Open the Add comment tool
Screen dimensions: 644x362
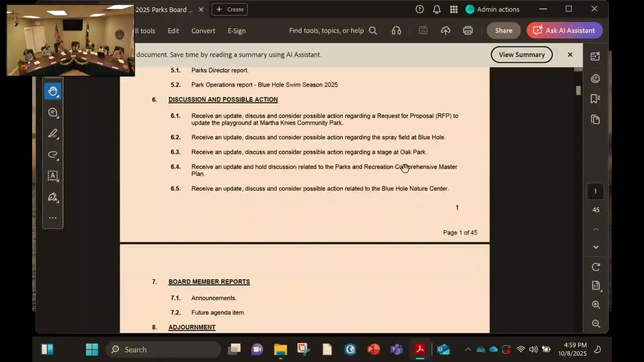53,113
